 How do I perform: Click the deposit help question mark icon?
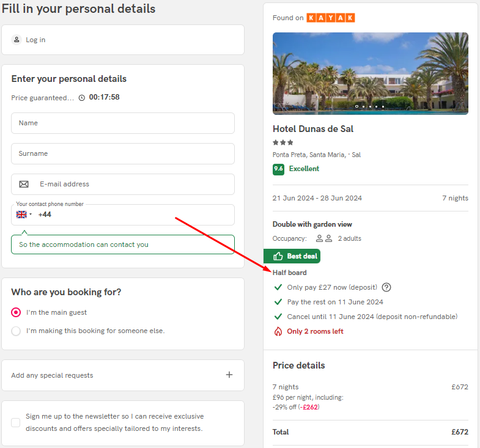pyautogui.click(x=386, y=287)
